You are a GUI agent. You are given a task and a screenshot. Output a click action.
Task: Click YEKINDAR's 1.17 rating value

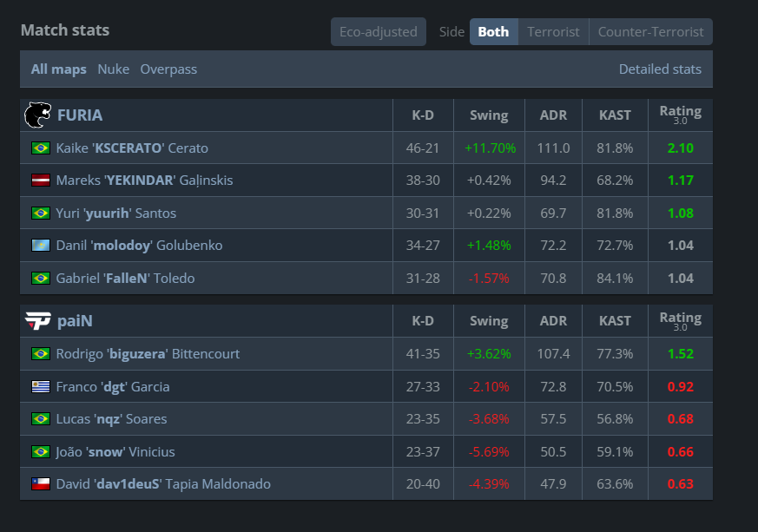click(x=680, y=181)
